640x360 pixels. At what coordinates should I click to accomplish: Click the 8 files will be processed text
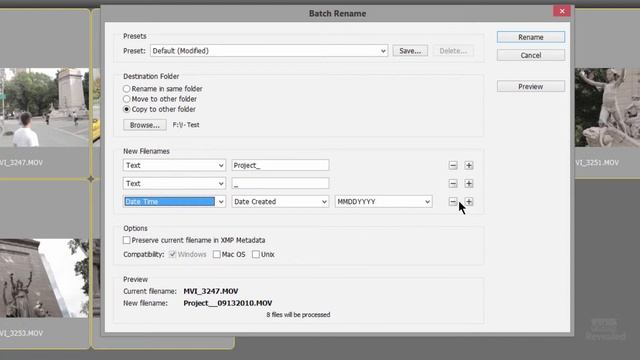click(298, 315)
